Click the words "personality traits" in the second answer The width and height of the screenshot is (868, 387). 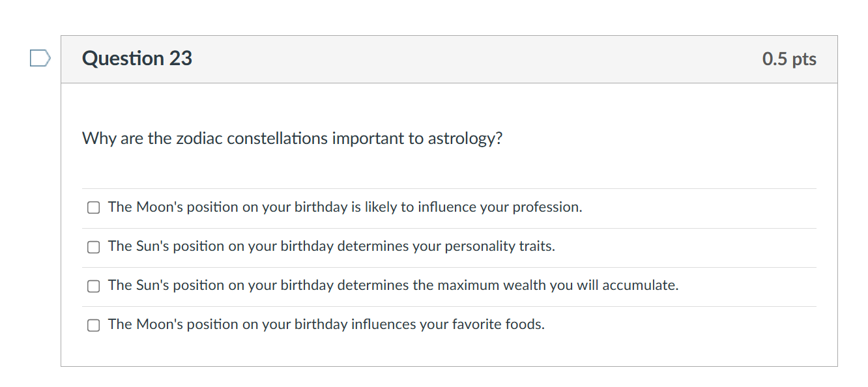[499, 246]
